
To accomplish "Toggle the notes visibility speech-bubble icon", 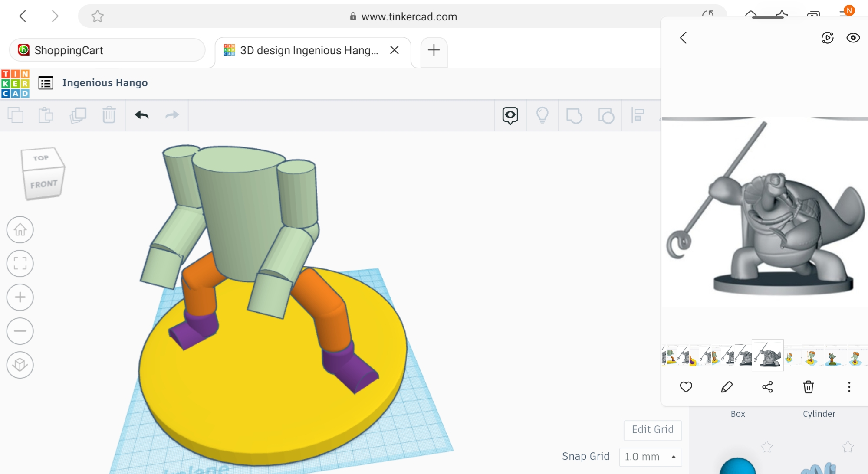I will pos(510,115).
